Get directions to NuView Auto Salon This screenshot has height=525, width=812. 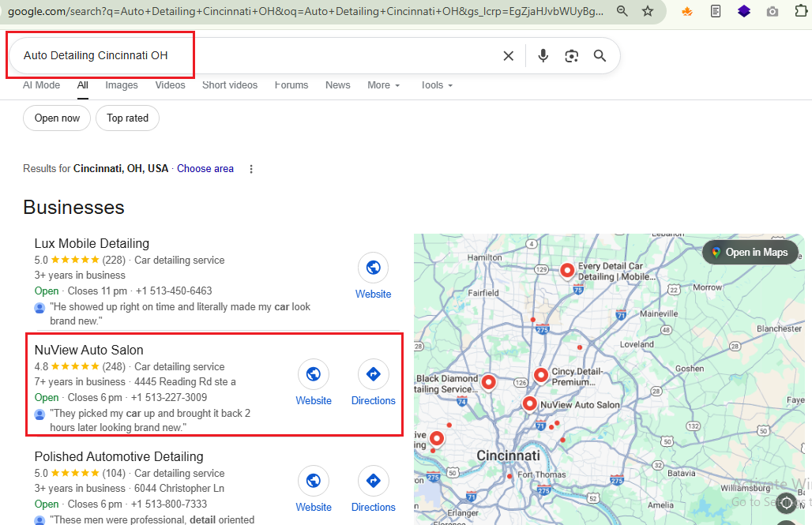[x=373, y=374]
